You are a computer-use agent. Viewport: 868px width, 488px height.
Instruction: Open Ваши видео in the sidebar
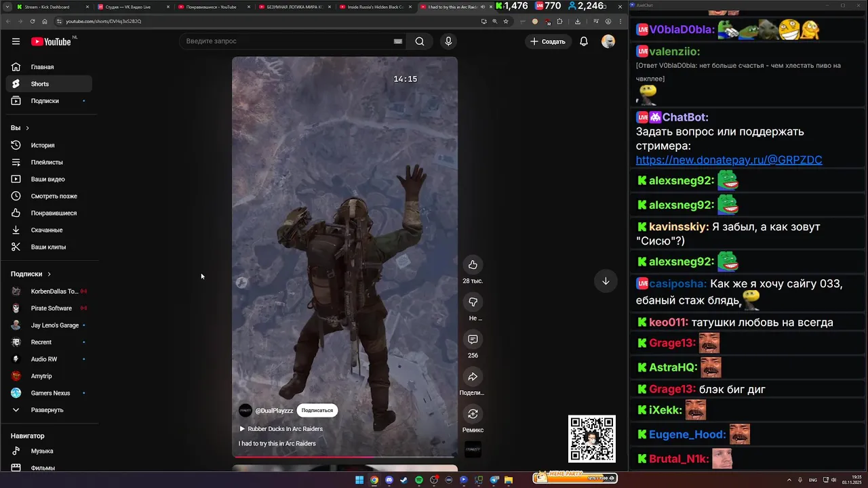coord(49,179)
